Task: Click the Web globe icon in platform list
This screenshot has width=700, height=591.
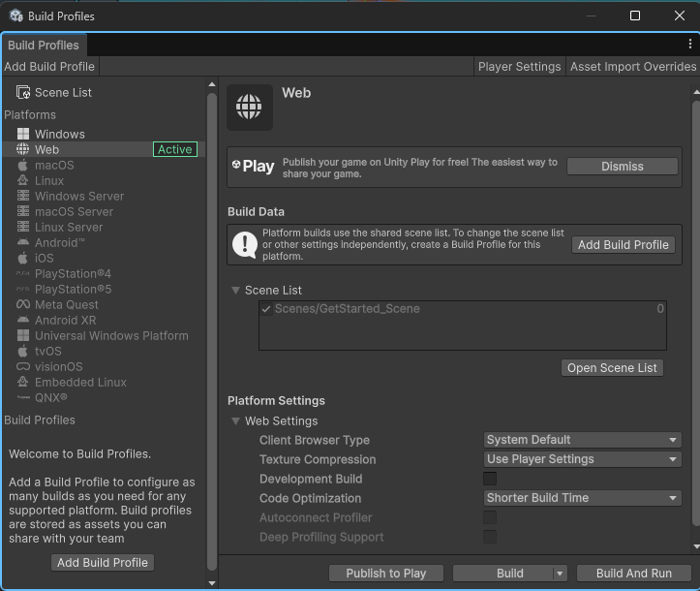Action: [23, 149]
